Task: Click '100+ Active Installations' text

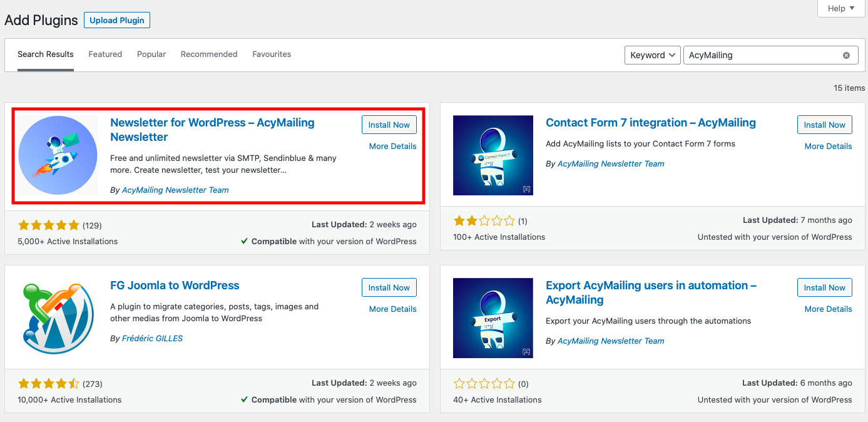Action: tap(499, 237)
